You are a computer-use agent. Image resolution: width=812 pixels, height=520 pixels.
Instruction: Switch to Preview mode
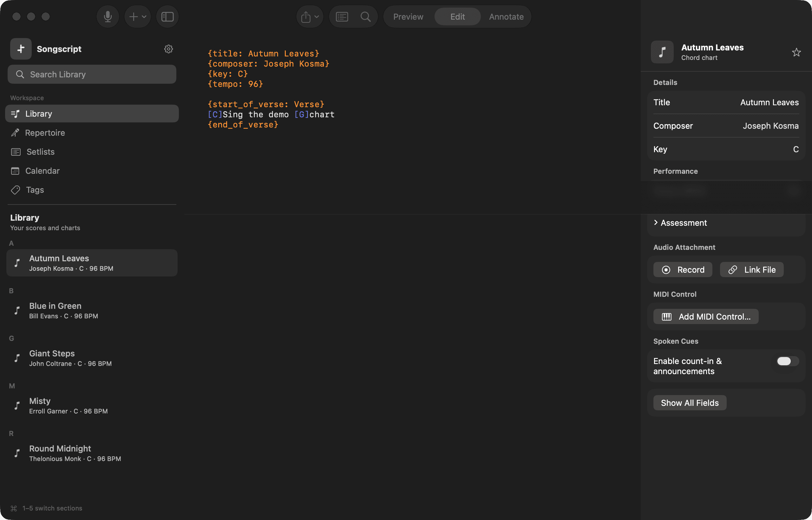(x=408, y=16)
